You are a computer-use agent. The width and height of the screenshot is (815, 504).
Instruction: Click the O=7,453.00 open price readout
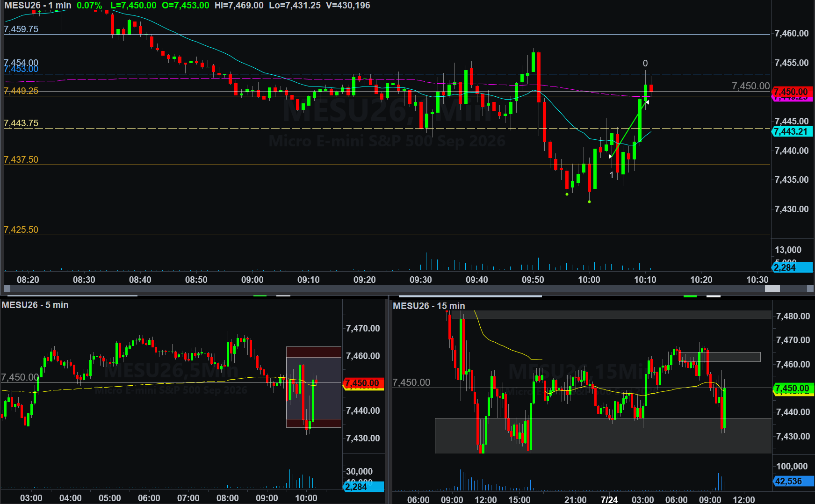tap(186, 6)
